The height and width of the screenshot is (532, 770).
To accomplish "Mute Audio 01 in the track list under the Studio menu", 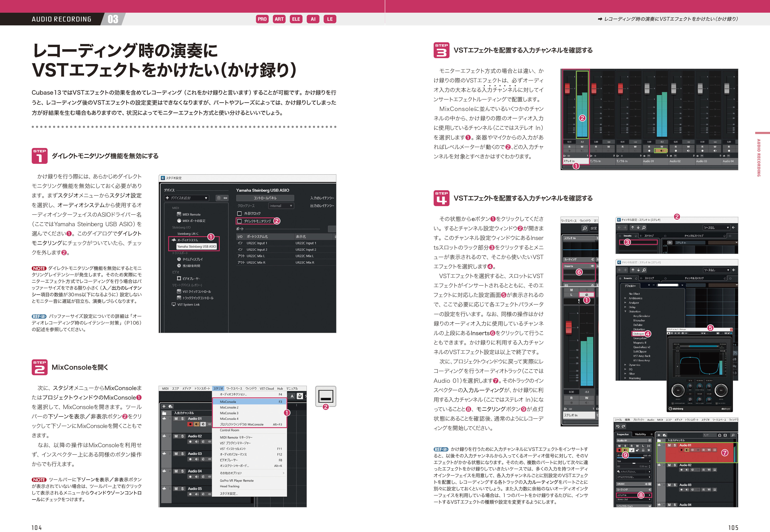I will coord(176,419).
